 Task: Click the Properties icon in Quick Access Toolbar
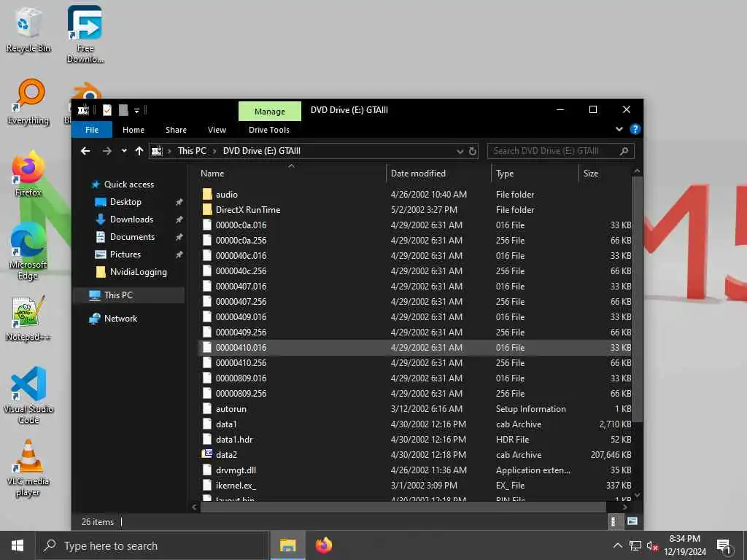(107, 111)
